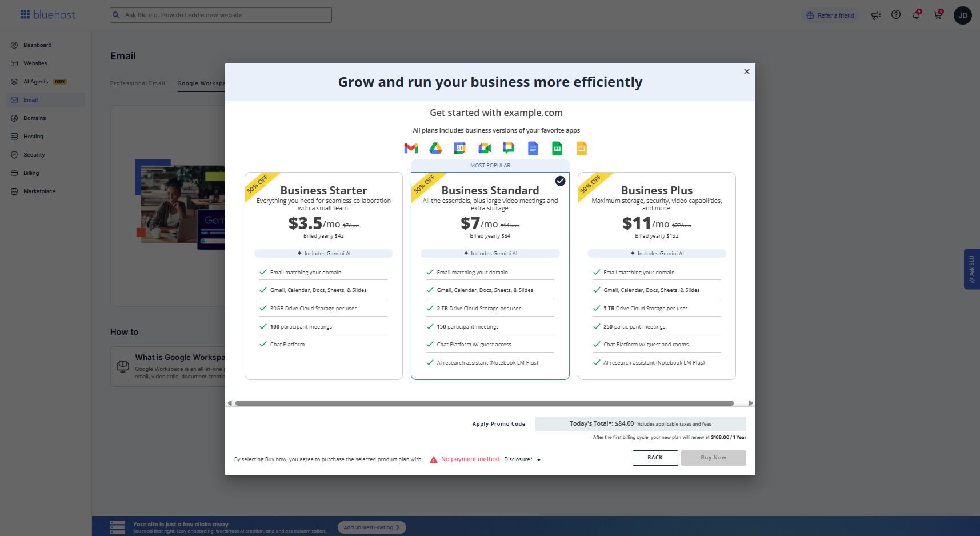Toggle the Business Standard selected checkmark
980x536 pixels.
(x=561, y=181)
